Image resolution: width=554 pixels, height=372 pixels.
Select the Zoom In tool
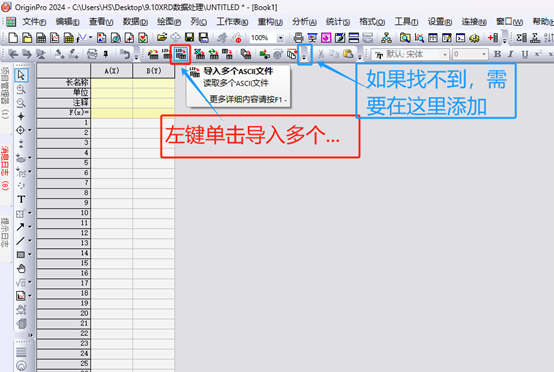point(21,89)
